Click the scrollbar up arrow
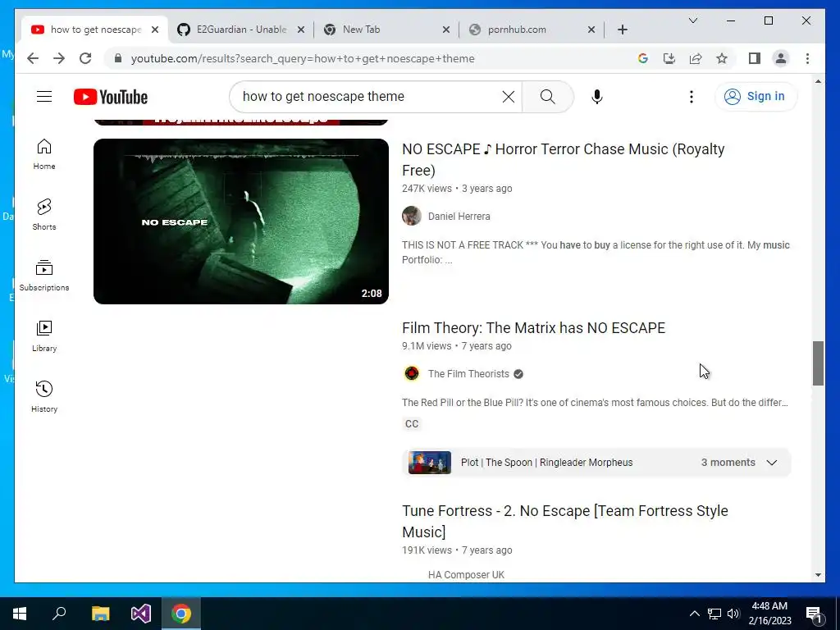The height and width of the screenshot is (630, 840). point(818,81)
